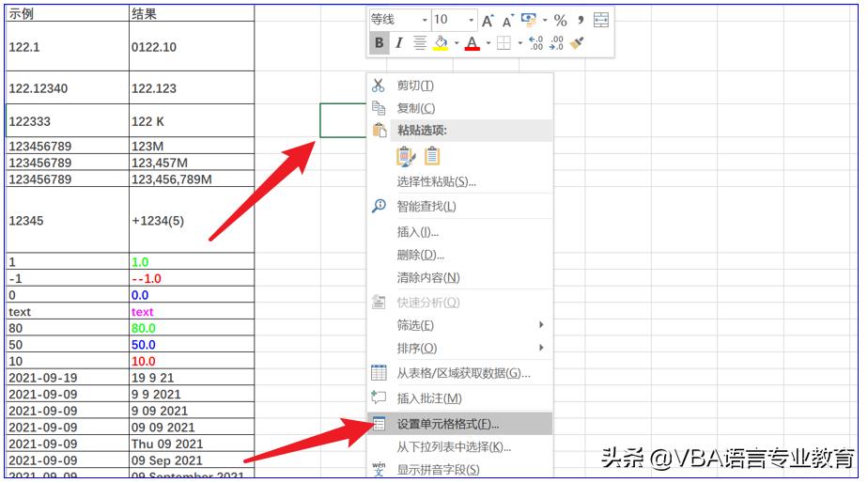
Task: Expand the 筛选(E) submenu arrow
Action: [541, 324]
